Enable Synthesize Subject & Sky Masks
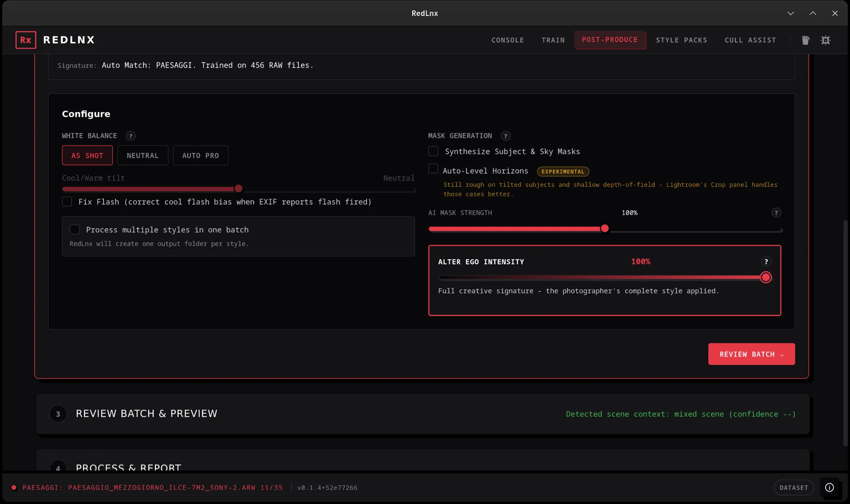The height and width of the screenshot is (504, 850). coord(433,151)
